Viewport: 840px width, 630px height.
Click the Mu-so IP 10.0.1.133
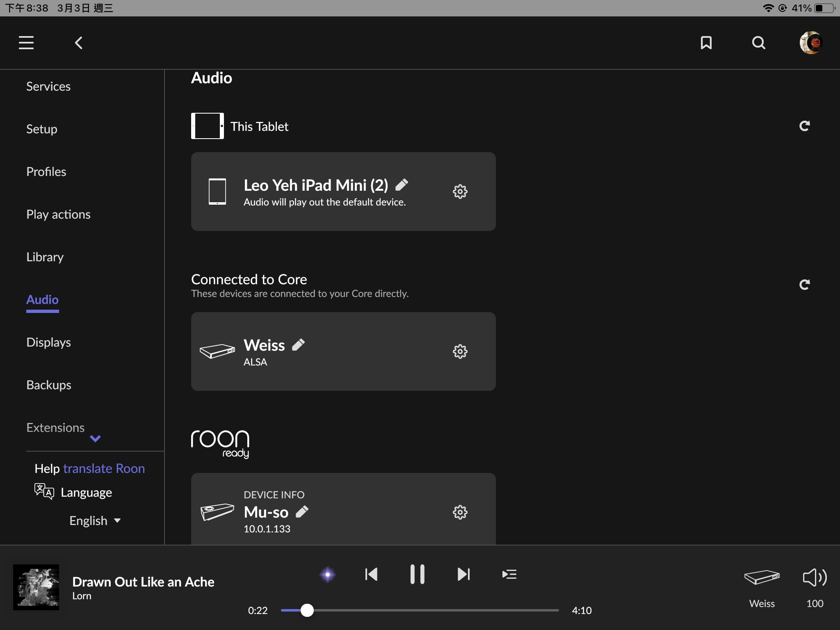267,529
